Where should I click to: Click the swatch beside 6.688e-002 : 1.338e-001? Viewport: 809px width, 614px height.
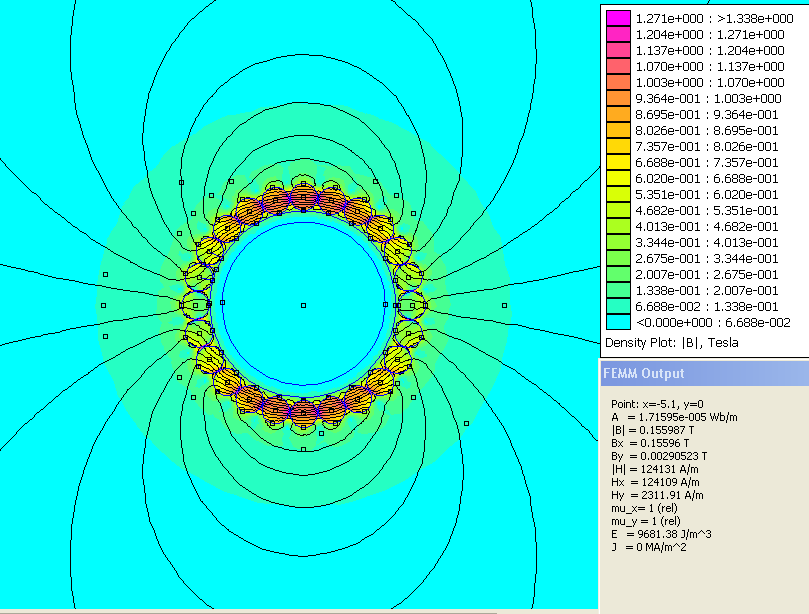tap(618, 306)
